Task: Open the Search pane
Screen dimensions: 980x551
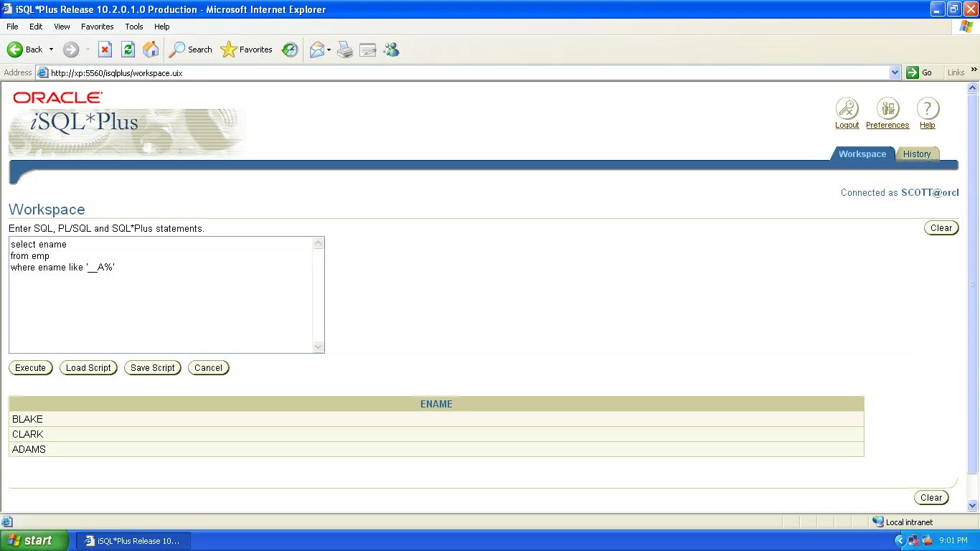Action: [x=191, y=50]
